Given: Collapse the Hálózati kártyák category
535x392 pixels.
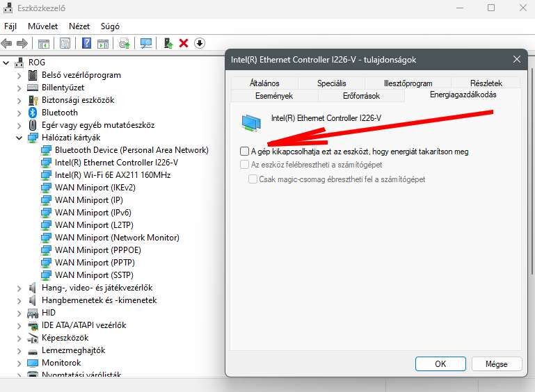Looking at the screenshot, I should (19, 138).
